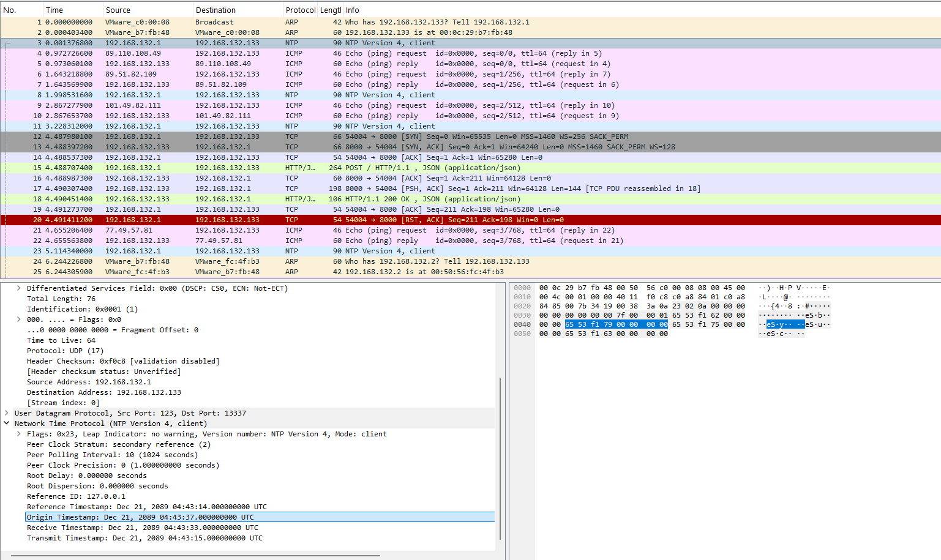Select packet 6 Echo request from 89.51.82.109
Viewport: 941px width, 560px height.
pyautogui.click(x=470, y=74)
